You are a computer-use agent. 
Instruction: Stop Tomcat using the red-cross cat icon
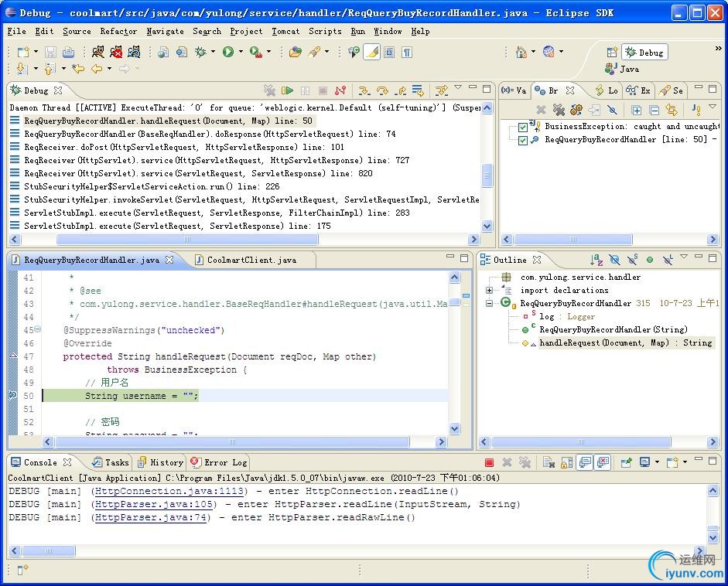(x=116, y=52)
